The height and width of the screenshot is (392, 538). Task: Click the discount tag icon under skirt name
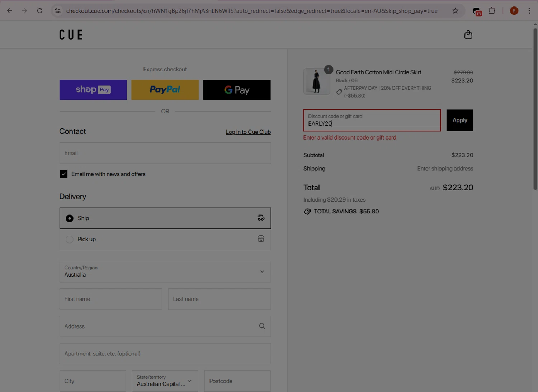coord(339,92)
